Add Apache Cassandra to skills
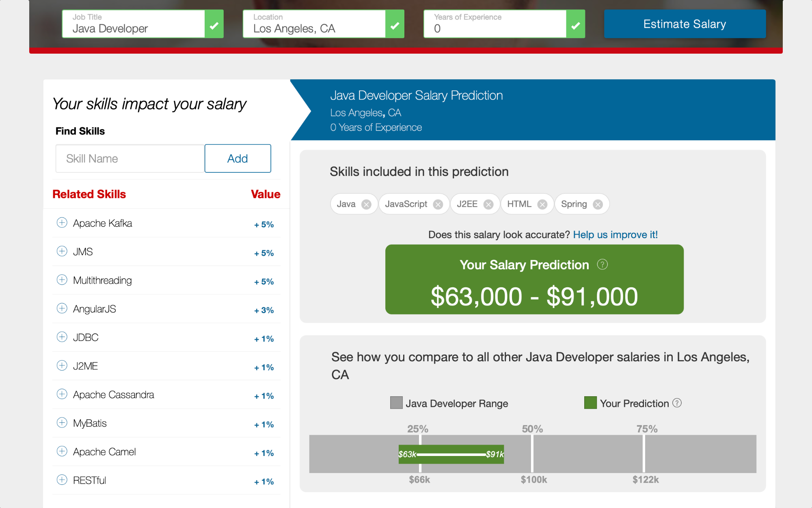Image resolution: width=812 pixels, height=508 pixels. pyautogui.click(x=62, y=394)
